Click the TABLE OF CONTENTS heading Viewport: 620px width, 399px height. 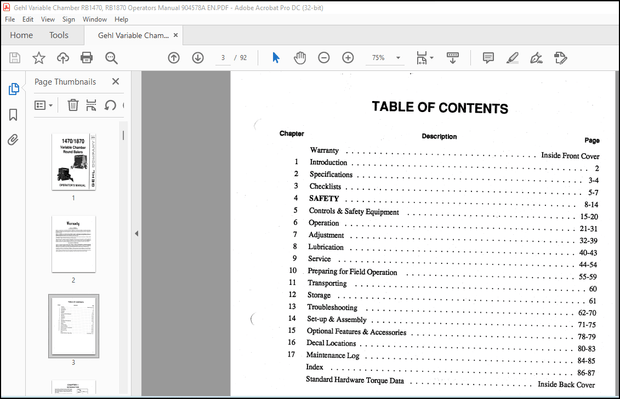pyautogui.click(x=440, y=107)
